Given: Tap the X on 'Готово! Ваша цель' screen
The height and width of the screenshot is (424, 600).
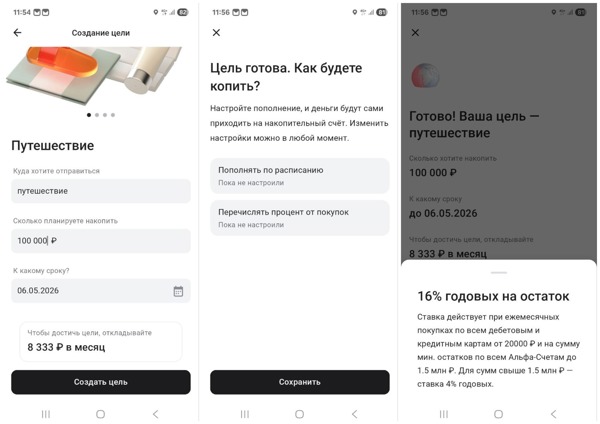Looking at the screenshot, I should point(415,33).
